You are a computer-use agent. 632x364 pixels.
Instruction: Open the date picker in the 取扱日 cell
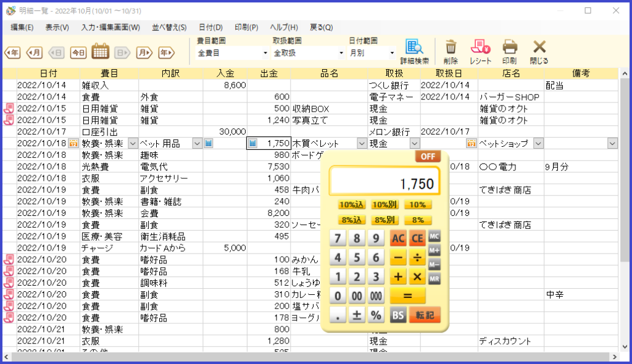[471, 143]
